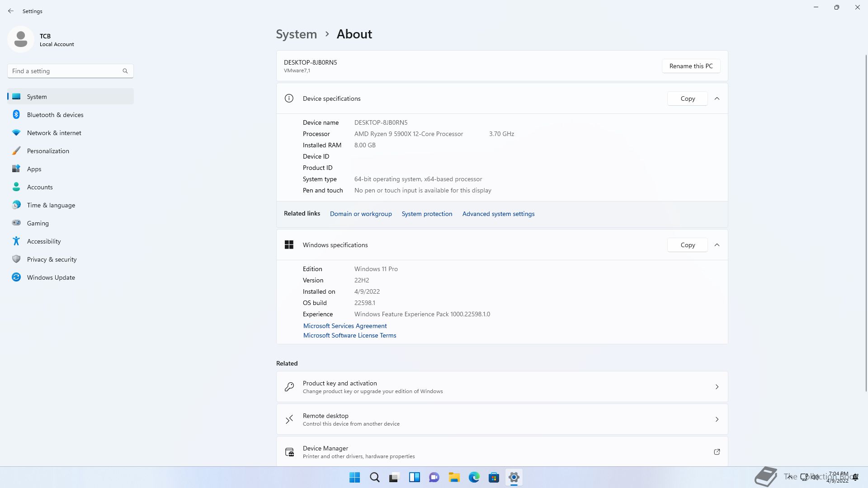Open Bluetooth & devices icon
This screenshot has height=488, width=868.
pyautogui.click(x=16, y=115)
